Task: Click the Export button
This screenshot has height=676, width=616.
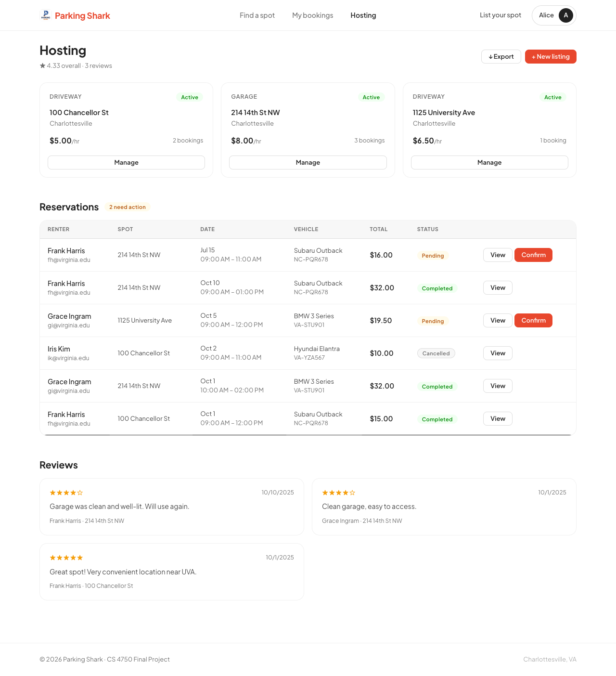Action: pyautogui.click(x=501, y=56)
